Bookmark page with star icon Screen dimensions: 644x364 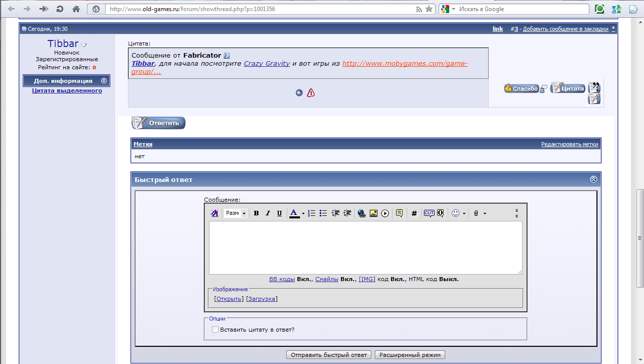point(429,9)
